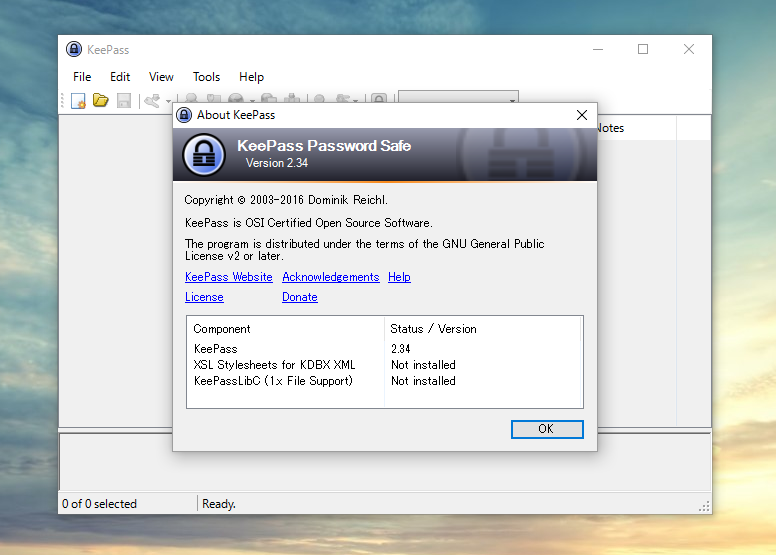Open the Acknowledgements link
776x555 pixels.
pos(330,277)
